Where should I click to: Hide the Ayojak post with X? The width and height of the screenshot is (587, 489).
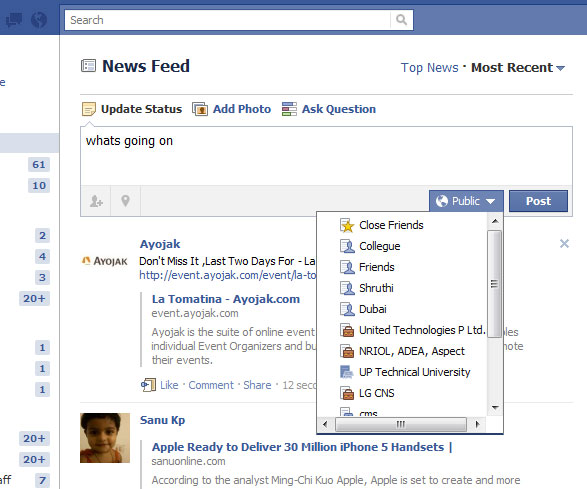[564, 244]
